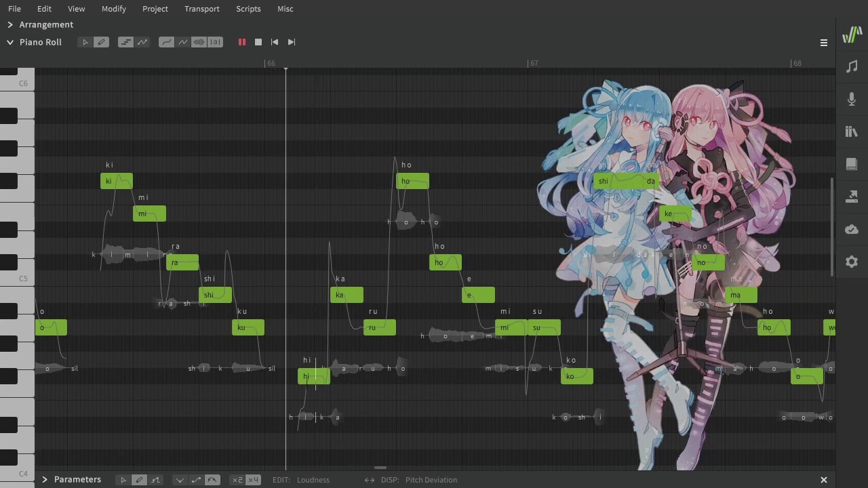Select the "ra" note
This screenshot has width=868, height=488.
click(182, 262)
